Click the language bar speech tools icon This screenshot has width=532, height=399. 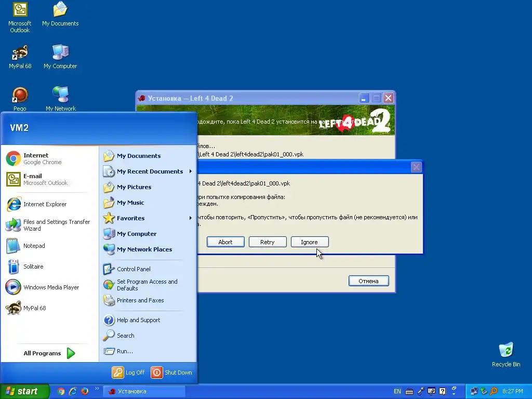click(432, 392)
